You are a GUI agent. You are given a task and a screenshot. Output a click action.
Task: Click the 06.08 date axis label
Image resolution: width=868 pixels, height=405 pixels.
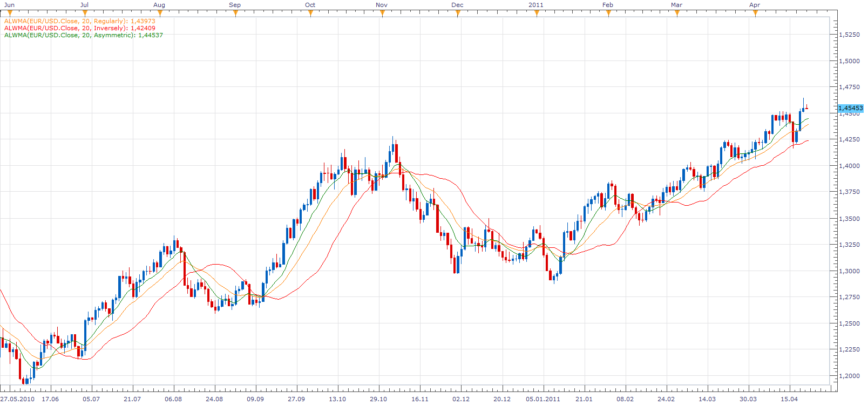[x=173, y=399]
